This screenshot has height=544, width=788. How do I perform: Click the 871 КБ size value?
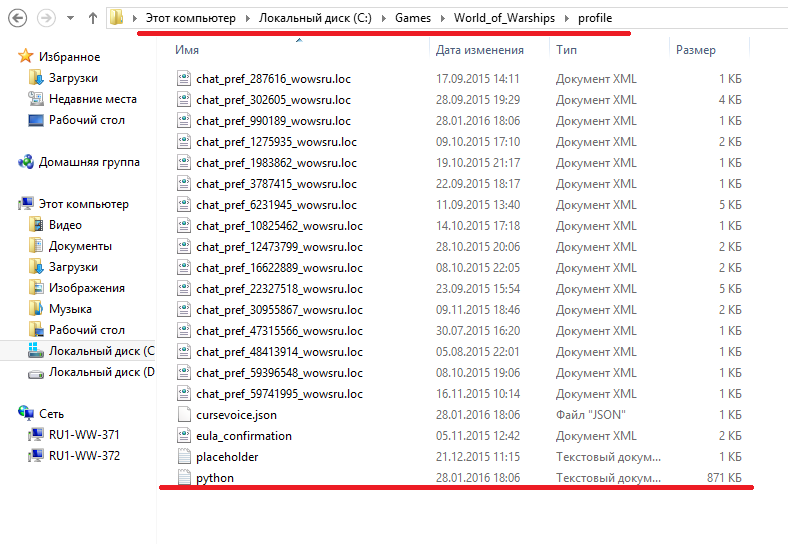coord(724,478)
